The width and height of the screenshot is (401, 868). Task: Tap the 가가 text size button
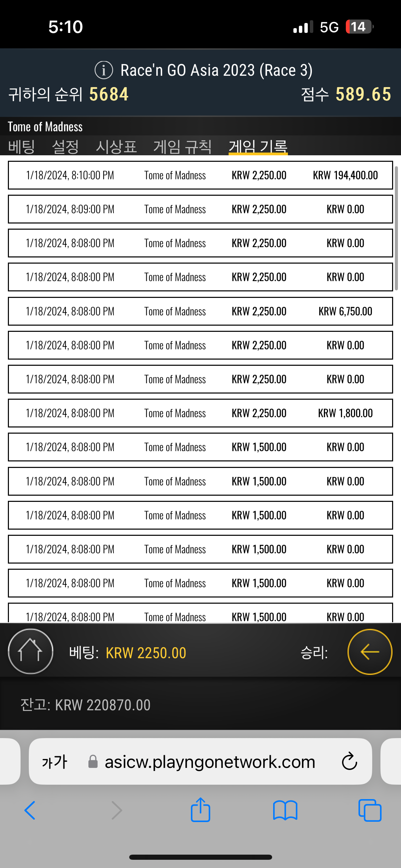[x=54, y=762]
